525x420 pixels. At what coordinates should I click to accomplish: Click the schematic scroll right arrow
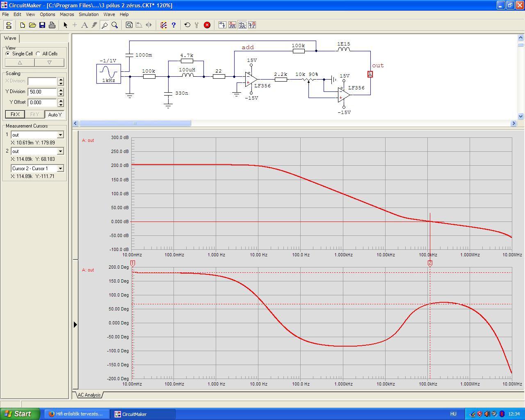pyautogui.click(x=514, y=123)
